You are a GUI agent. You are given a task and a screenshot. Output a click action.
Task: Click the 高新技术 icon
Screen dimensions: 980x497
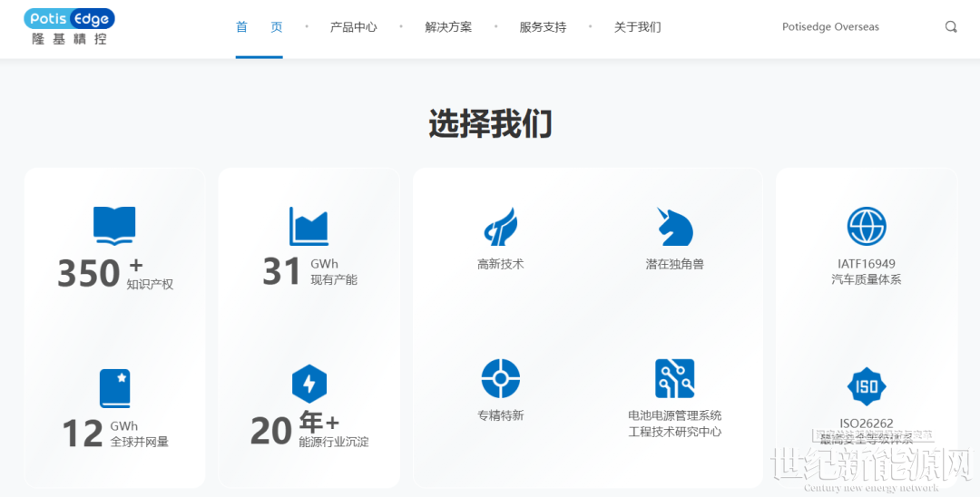coord(501,227)
